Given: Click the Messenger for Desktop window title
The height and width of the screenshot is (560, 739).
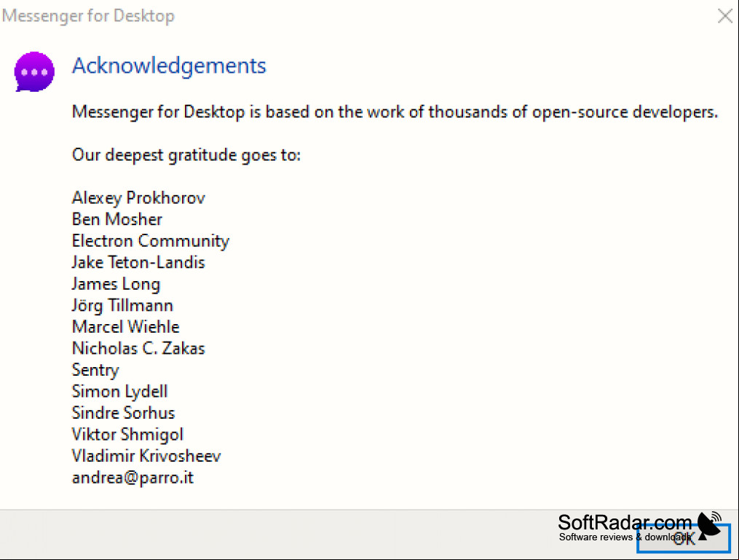Looking at the screenshot, I should [x=88, y=16].
